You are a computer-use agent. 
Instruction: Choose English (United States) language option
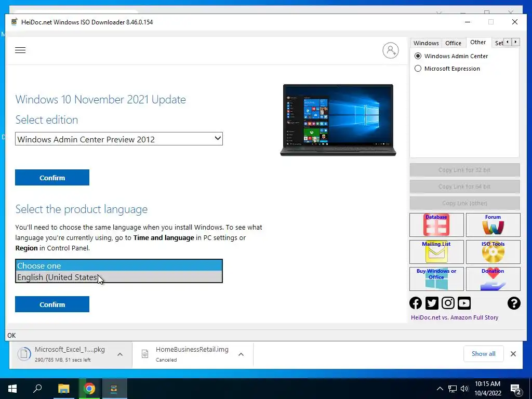(119, 277)
